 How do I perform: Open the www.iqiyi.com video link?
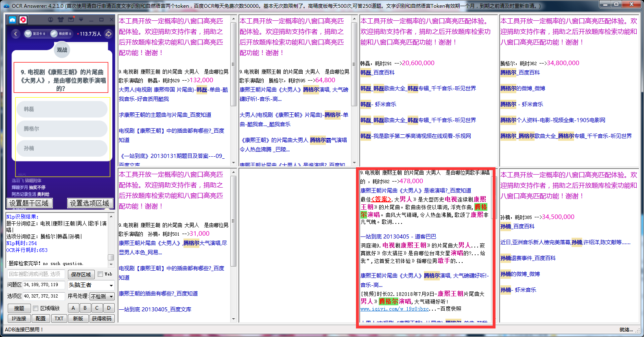coord(395,309)
